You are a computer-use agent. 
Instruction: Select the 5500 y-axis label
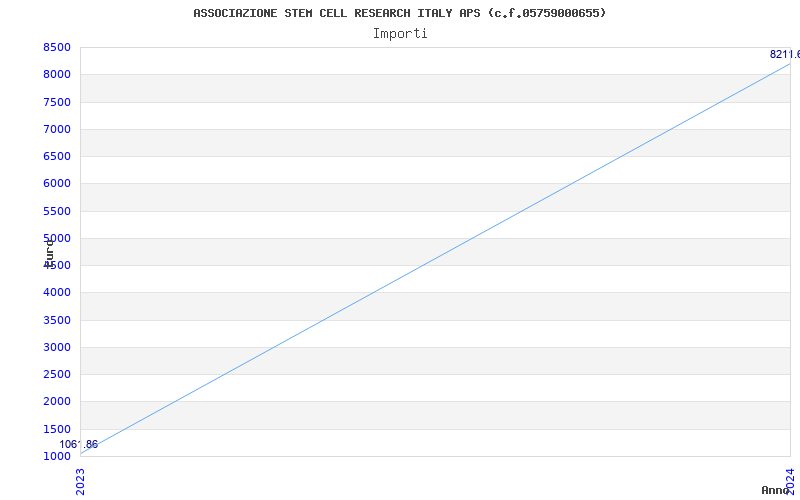point(57,211)
